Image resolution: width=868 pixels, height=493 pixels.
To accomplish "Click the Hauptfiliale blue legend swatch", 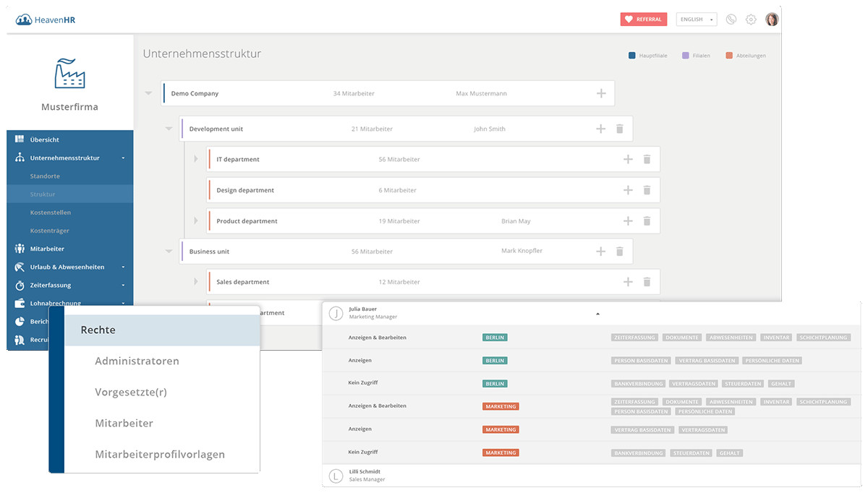I will pos(632,56).
